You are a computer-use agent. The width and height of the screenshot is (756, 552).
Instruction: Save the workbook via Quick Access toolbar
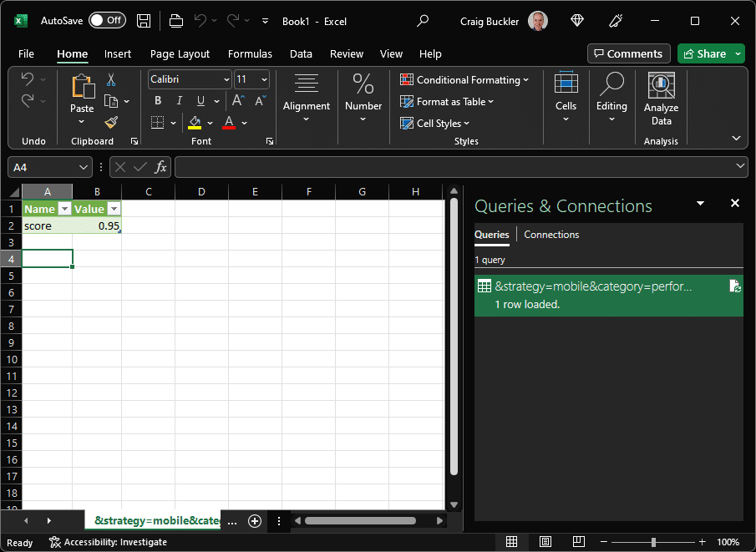(143, 20)
